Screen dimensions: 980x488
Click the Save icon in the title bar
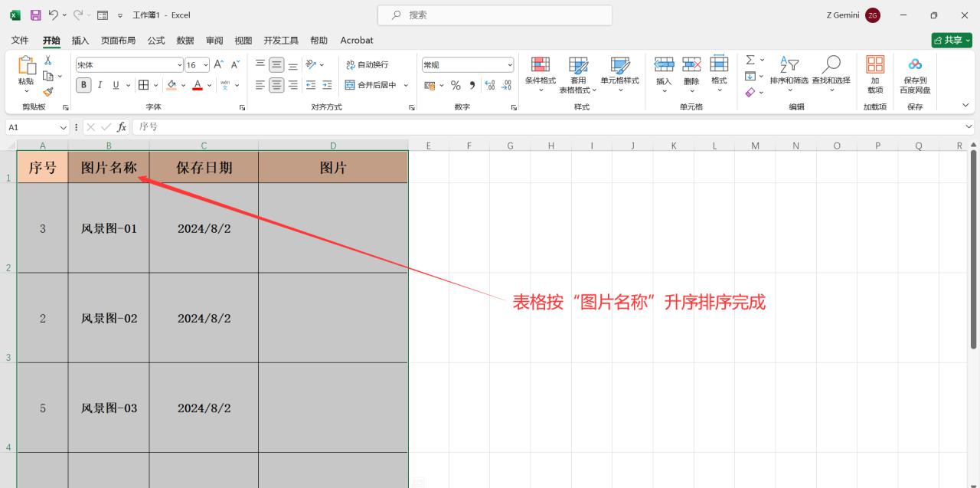(x=35, y=15)
